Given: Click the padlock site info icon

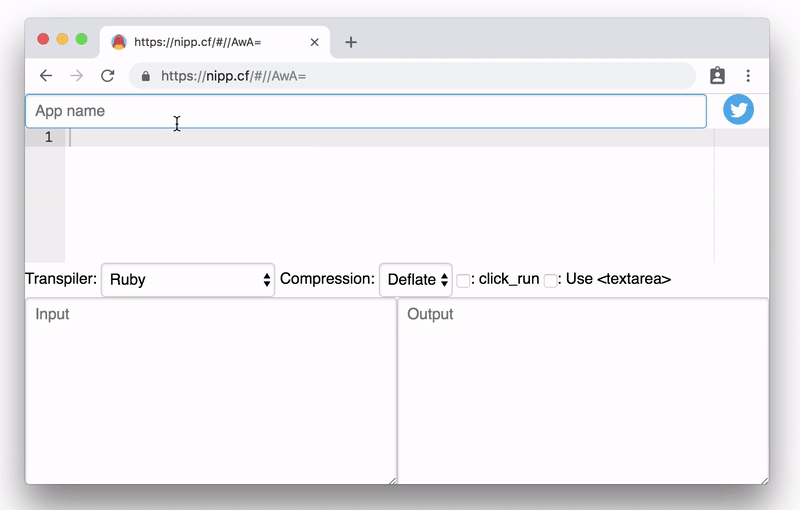Looking at the screenshot, I should [146, 76].
